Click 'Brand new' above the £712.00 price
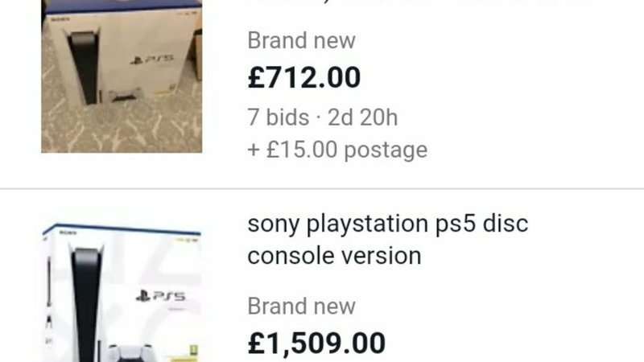 301,41
